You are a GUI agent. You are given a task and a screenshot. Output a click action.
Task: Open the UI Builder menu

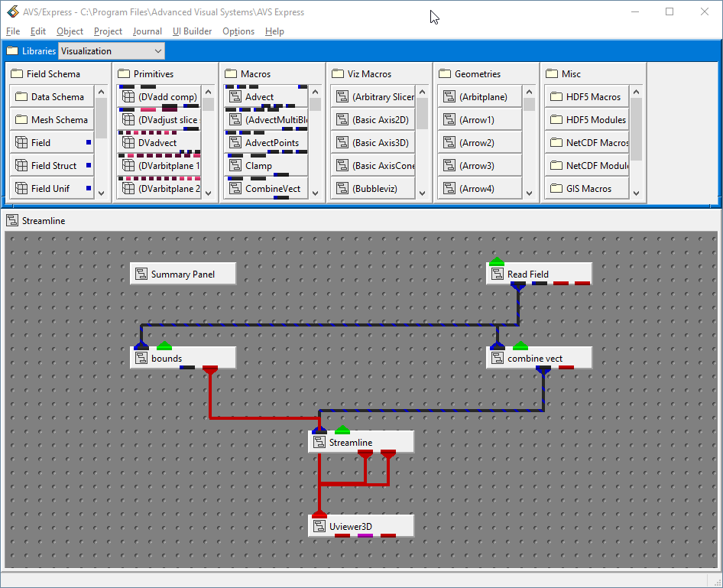pyautogui.click(x=193, y=31)
